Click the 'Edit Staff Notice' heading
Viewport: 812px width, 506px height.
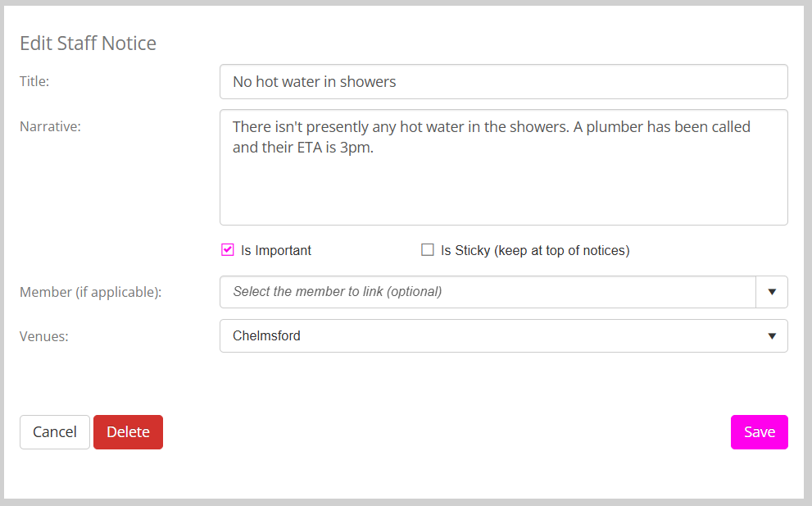[88, 43]
